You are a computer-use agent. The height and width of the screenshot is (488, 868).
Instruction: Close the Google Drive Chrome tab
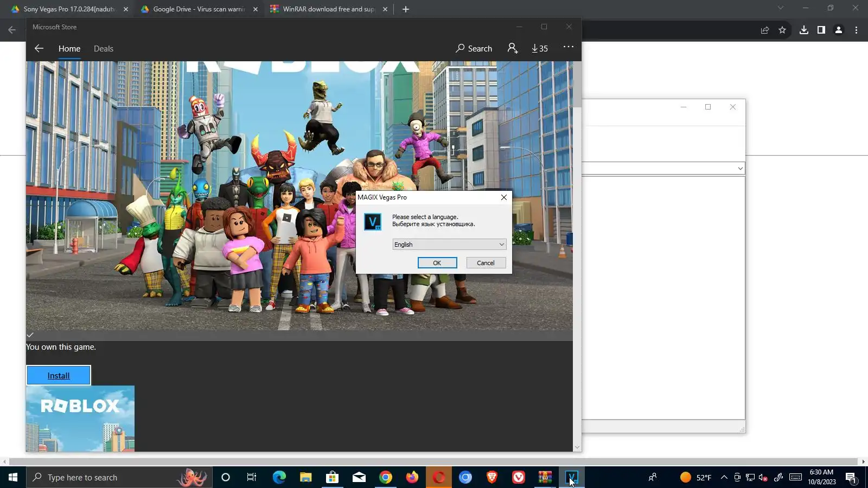(x=256, y=9)
